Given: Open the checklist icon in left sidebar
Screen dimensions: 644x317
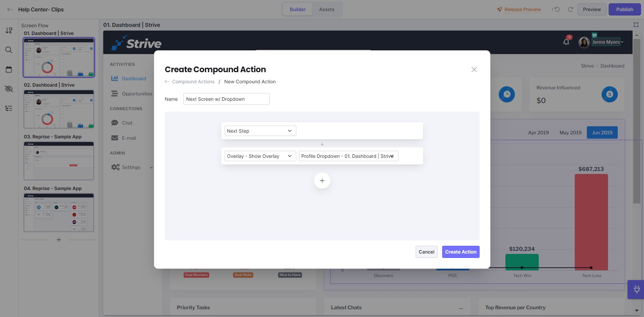Looking at the screenshot, I should [x=9, y=108].
